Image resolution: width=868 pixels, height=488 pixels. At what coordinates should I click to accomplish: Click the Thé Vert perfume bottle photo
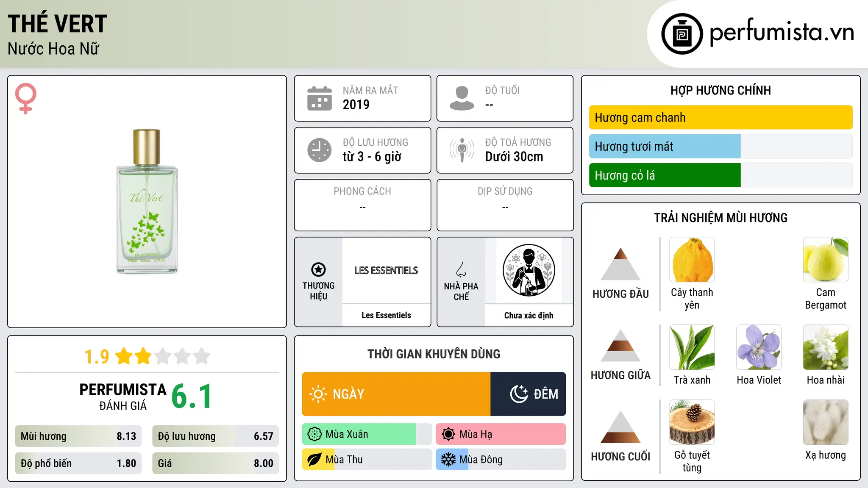coord(147,202)
